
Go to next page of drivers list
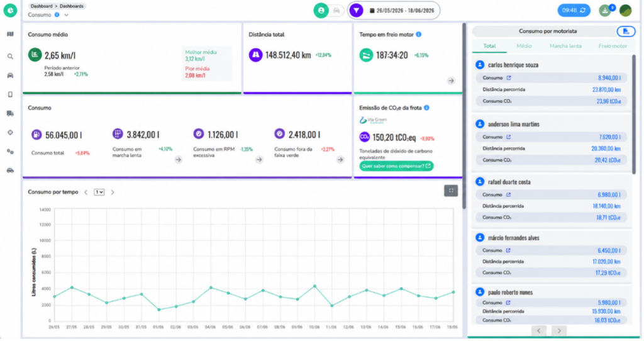(x=559, y=330)
